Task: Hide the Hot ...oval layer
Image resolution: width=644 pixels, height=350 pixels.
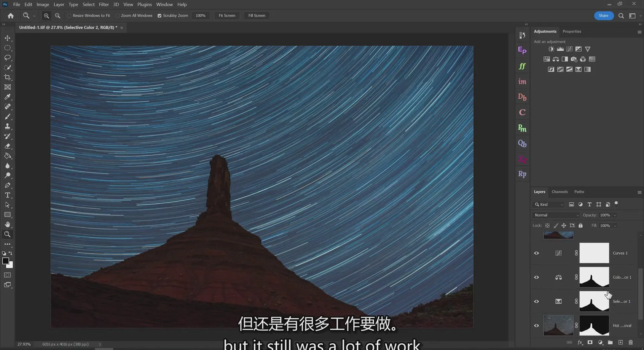Action: pos(536,326)
